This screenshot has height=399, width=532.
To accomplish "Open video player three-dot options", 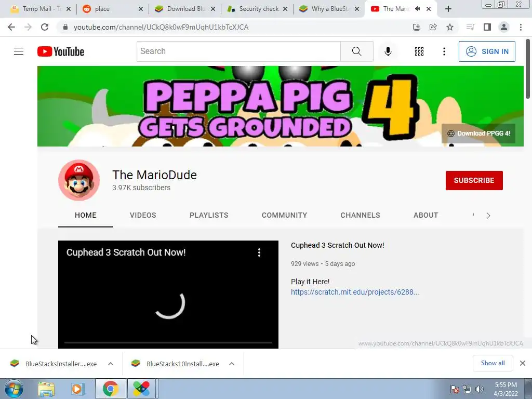I will click(x=259, y=252).
